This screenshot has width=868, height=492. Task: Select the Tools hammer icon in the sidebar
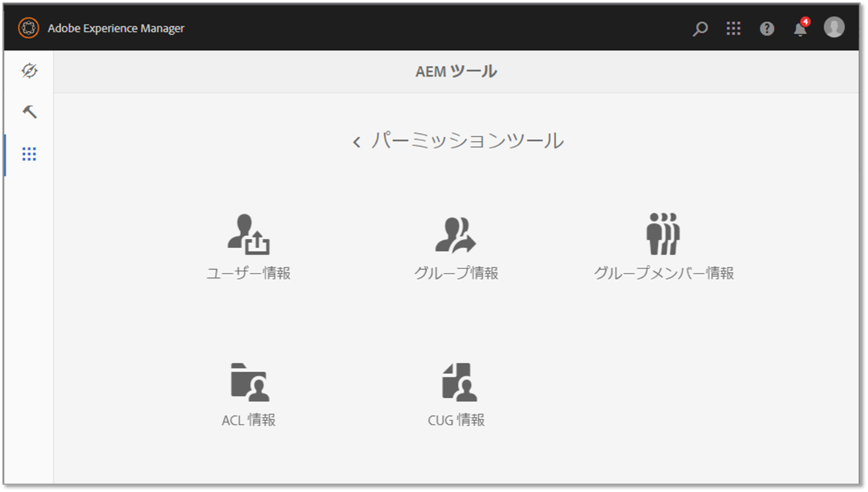tap(29, 112)
